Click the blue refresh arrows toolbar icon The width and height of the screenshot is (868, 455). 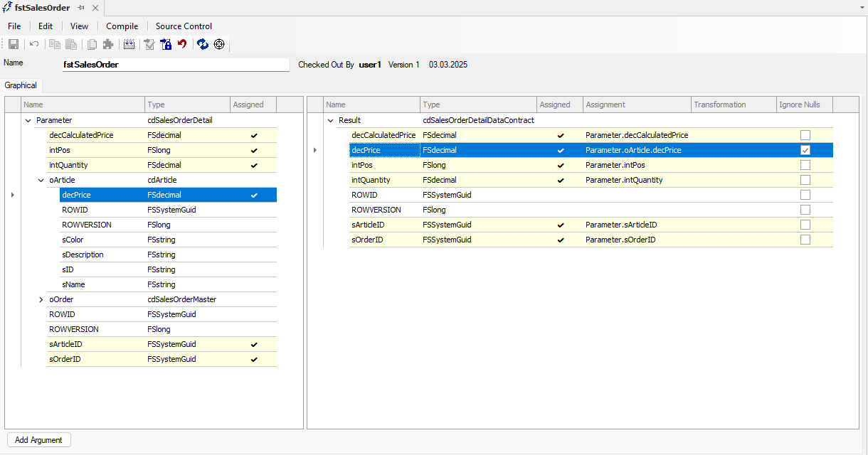click(203, 44)
